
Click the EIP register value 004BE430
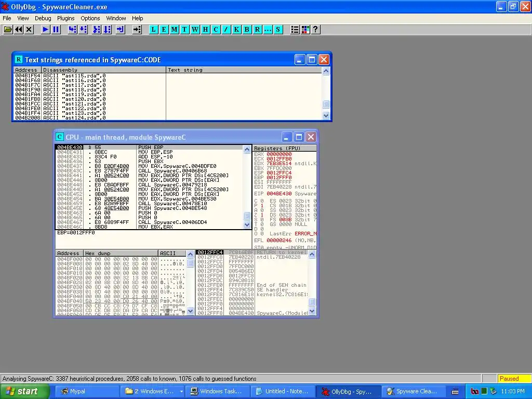coord(279,193)
